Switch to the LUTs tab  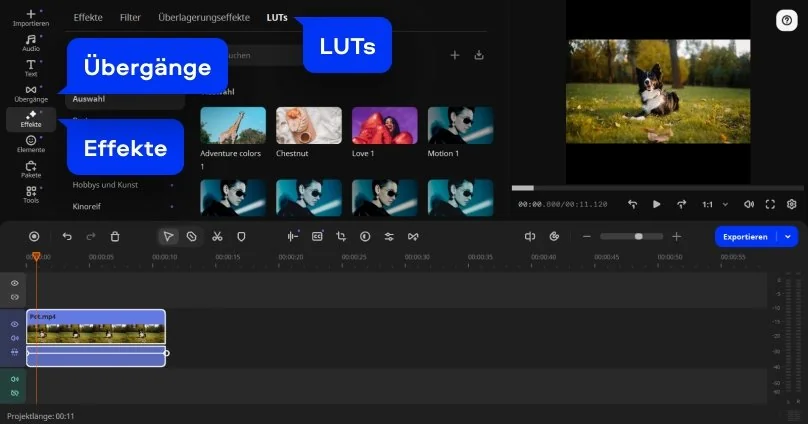tap(277, 18)
